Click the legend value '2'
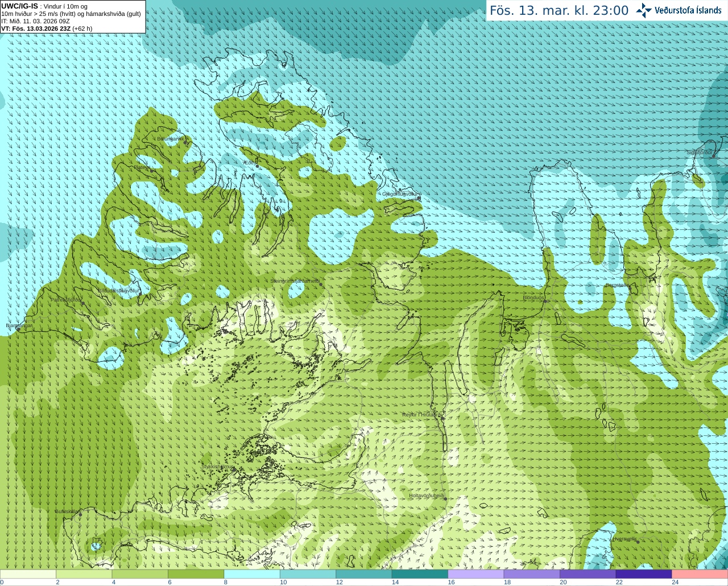This screenshot has width=728, height=586. click(58, 582)
